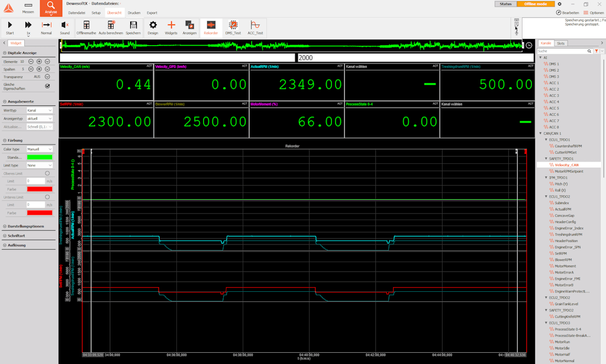Click the Status button
The image size is (606, 364).
[x=505, y=4]
